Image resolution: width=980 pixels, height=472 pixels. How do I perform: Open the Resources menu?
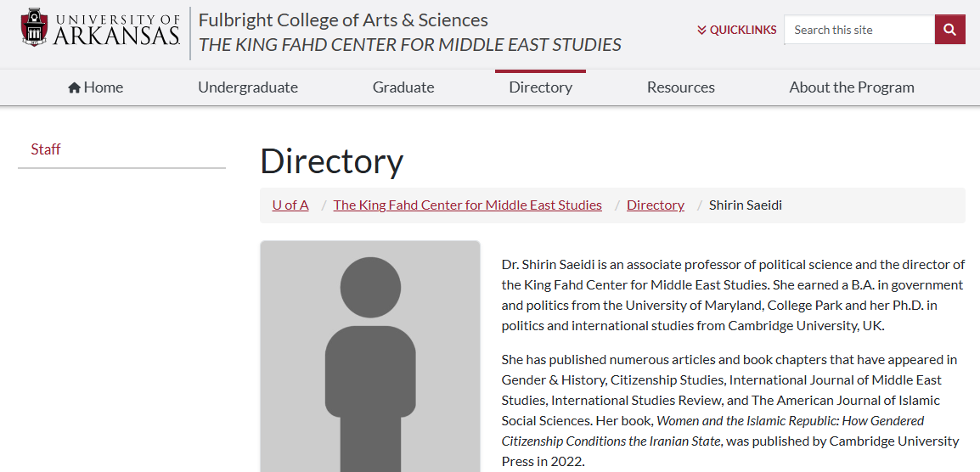coord(680,87)
